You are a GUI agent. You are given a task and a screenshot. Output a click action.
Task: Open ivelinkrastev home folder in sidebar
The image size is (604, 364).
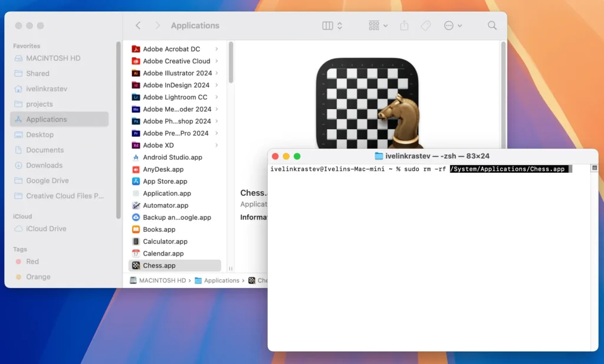[60, 89]
